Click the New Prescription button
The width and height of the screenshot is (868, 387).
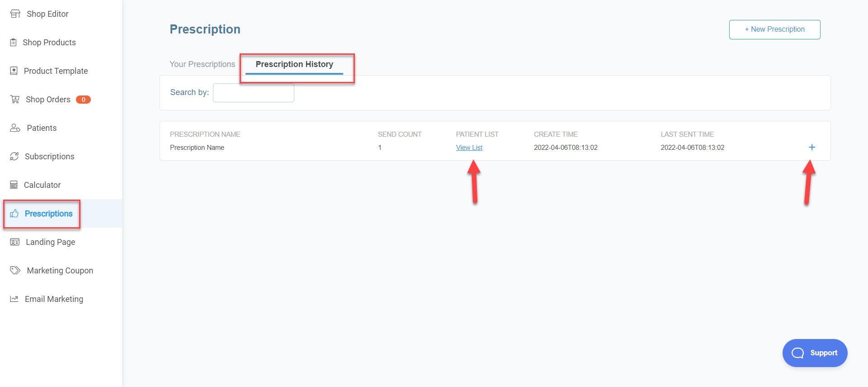tap(774, 29)
